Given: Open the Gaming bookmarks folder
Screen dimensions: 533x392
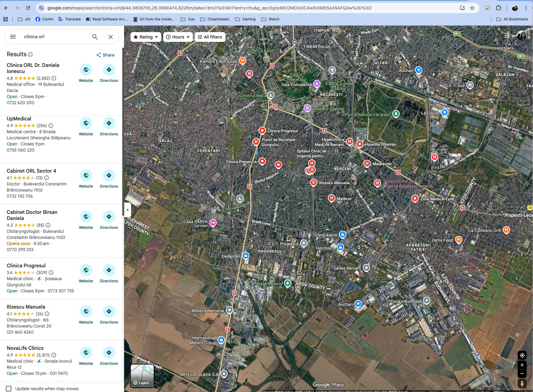Looking at the screenshot, I should (x=245, y=19).
